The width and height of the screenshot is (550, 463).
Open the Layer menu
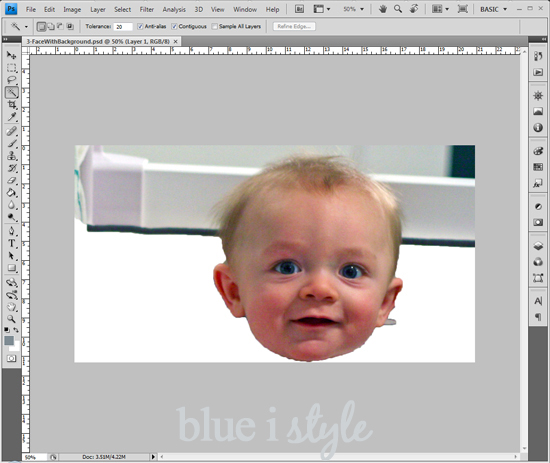[98, 9]
